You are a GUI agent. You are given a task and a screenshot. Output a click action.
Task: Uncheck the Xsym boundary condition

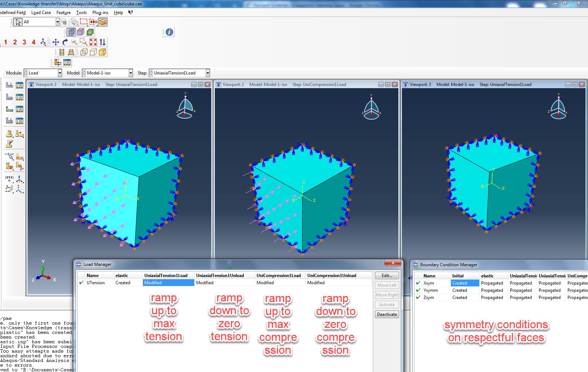(x=418, y=283)
